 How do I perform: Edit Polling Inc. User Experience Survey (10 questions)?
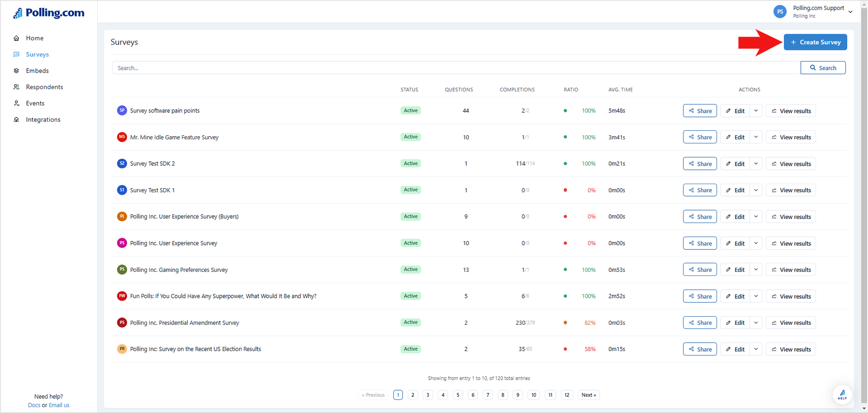tap(735, 243)
